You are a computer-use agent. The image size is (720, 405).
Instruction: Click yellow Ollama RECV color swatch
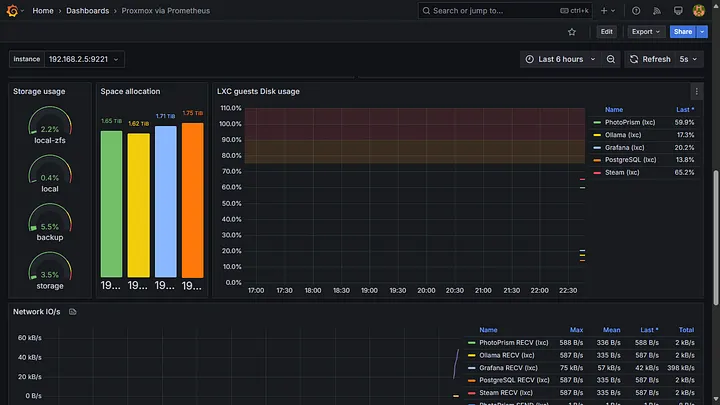(472, 355)
